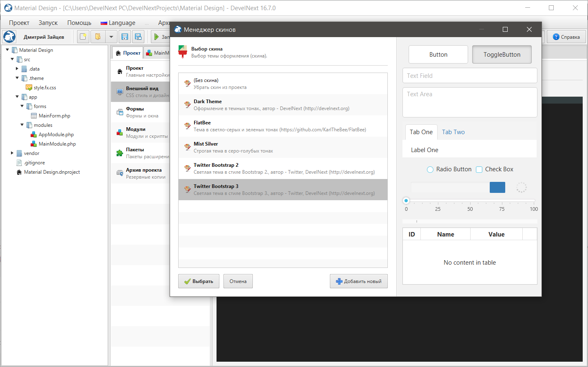The image size is (588, 367).
Task: Click the Dark Theme skin brush icon
Action: 187,105
